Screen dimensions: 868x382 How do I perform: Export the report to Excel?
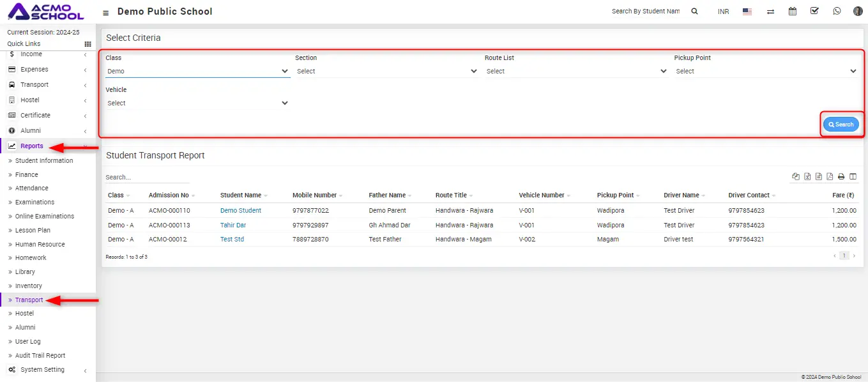pos(807,177)
